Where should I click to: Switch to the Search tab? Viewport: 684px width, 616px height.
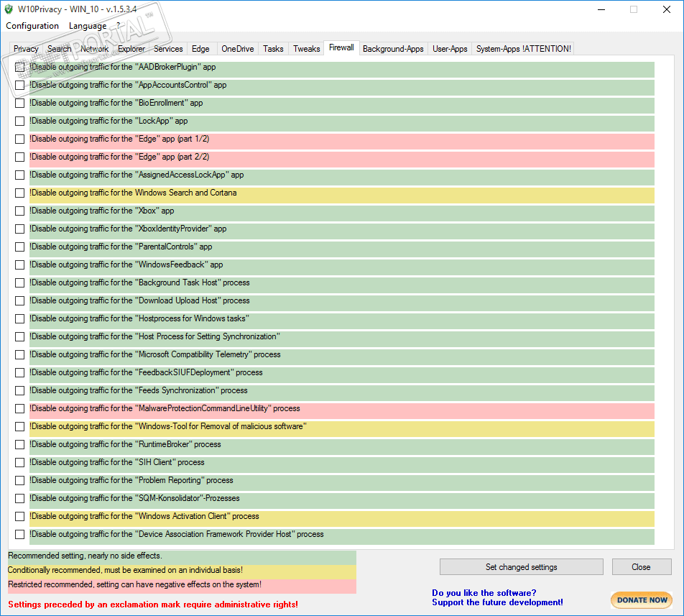(60, 49)
